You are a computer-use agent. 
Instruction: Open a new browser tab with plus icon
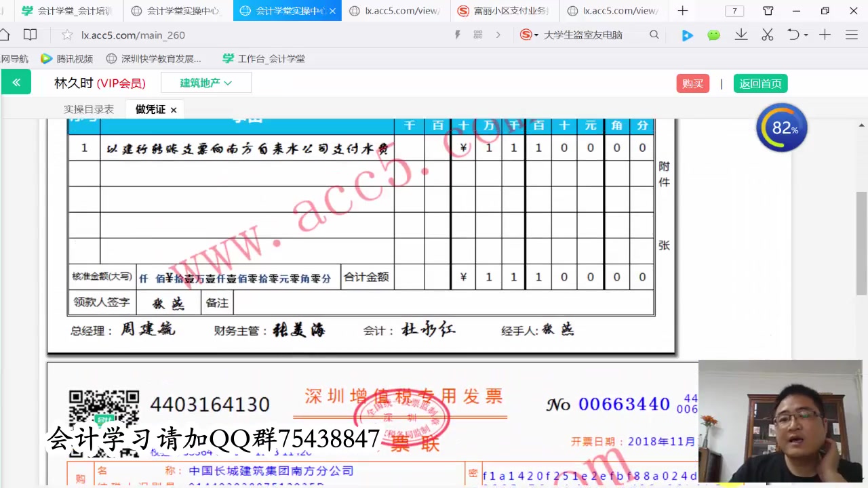tap(682, 11)
